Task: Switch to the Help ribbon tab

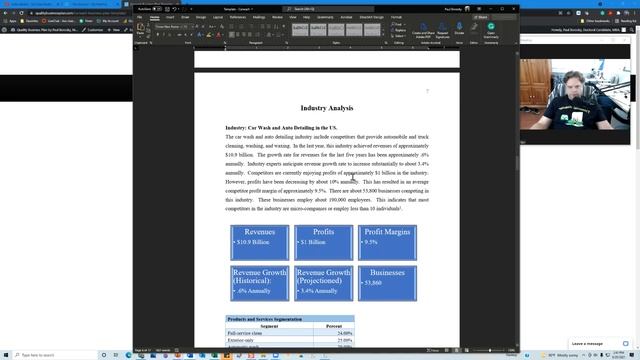Action: [306, 17]
